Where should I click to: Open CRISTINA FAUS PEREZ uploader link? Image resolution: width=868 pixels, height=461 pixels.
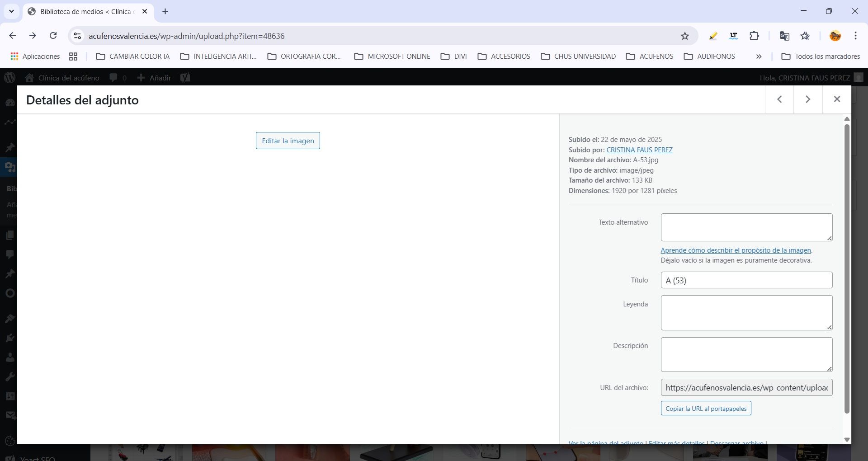pyautogui.click(x=639, y=150)
